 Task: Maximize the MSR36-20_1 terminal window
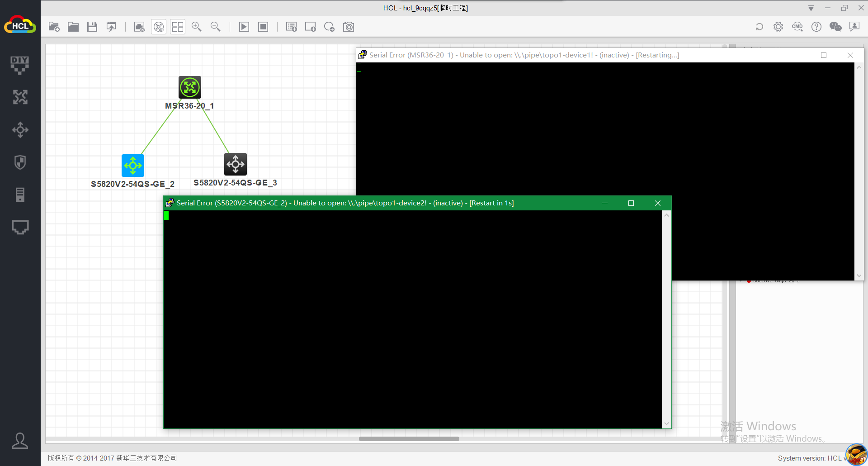point(824,55)
